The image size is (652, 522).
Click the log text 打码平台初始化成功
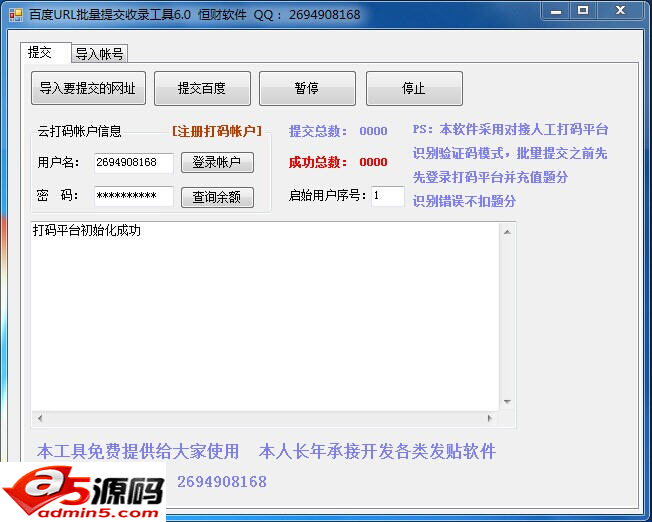(x=87, y=230)
